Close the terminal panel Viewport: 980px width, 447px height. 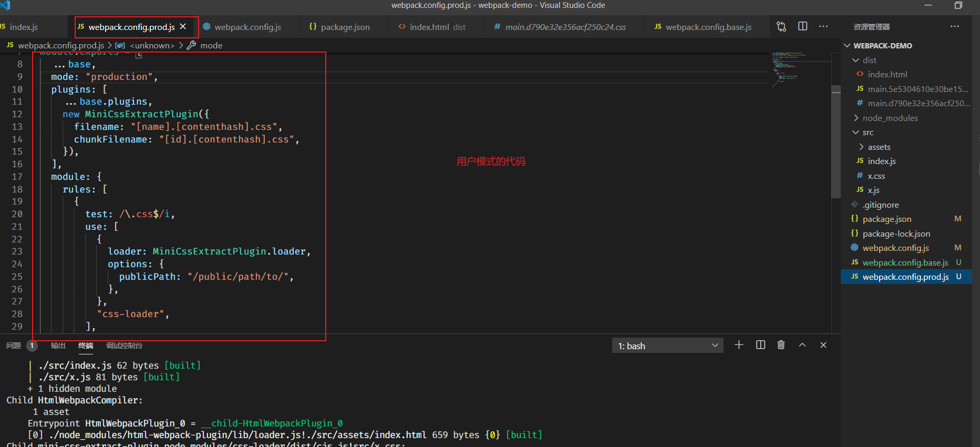pyautogui.click(x=823, y=345)
